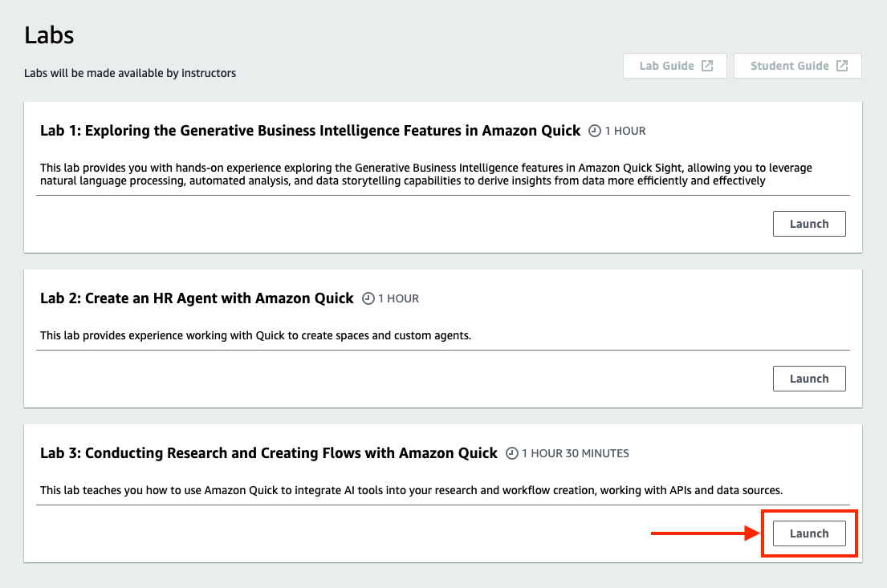Launch Lab 2 HR Agent
The height and width of the screenshot is (588, 887).
click(x=809, y=379)
